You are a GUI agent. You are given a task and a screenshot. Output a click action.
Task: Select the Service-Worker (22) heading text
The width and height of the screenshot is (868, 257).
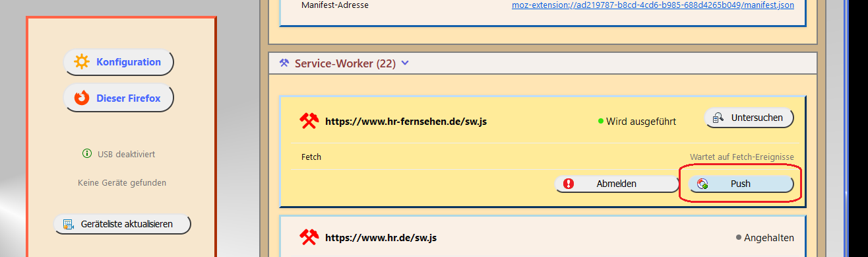pyautogui.click(x=345, y=63)
